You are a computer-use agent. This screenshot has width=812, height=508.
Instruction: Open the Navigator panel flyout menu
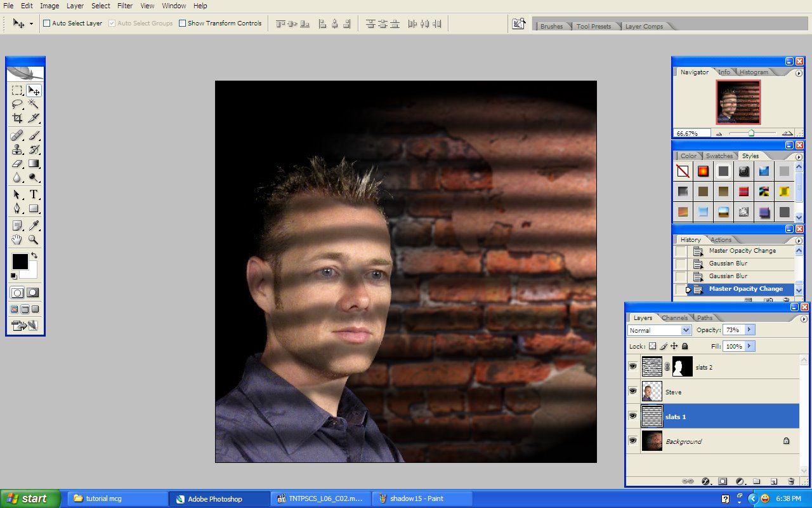tap(799, 72)
